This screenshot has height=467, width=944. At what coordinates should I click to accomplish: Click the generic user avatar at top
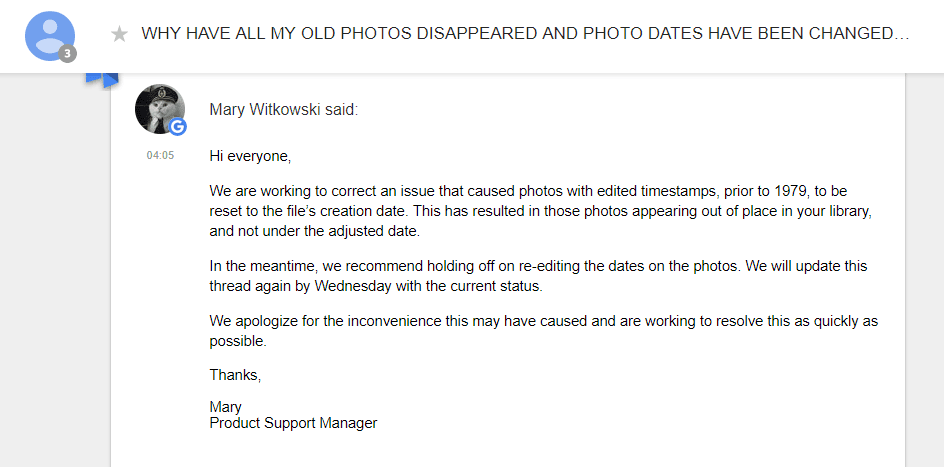49,35
